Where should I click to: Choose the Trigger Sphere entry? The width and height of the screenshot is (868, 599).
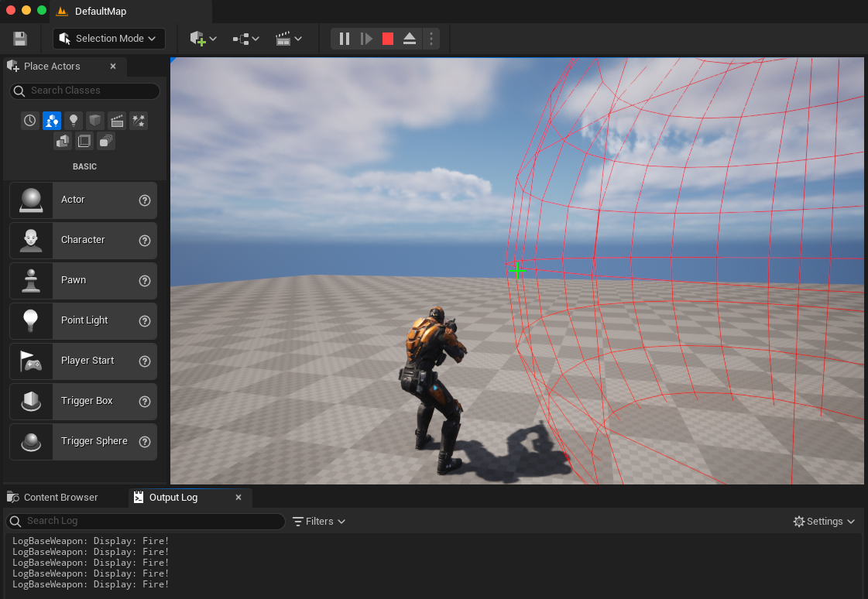point(83,441)
